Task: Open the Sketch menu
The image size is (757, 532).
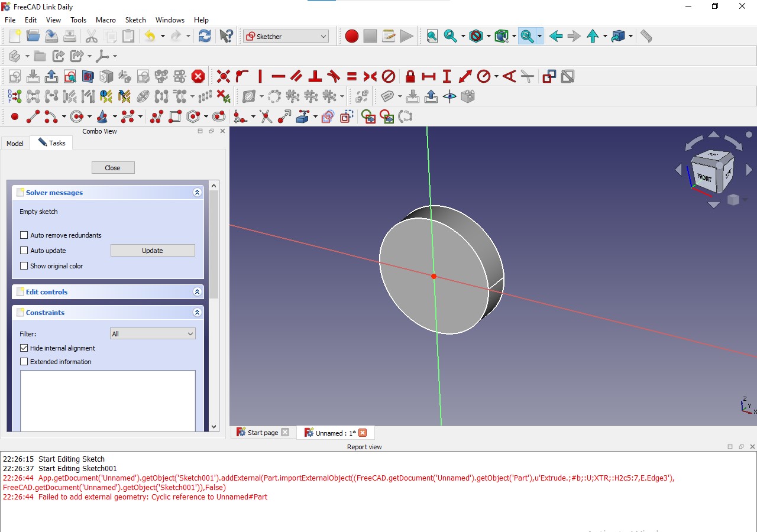Action: pos(135,20)
